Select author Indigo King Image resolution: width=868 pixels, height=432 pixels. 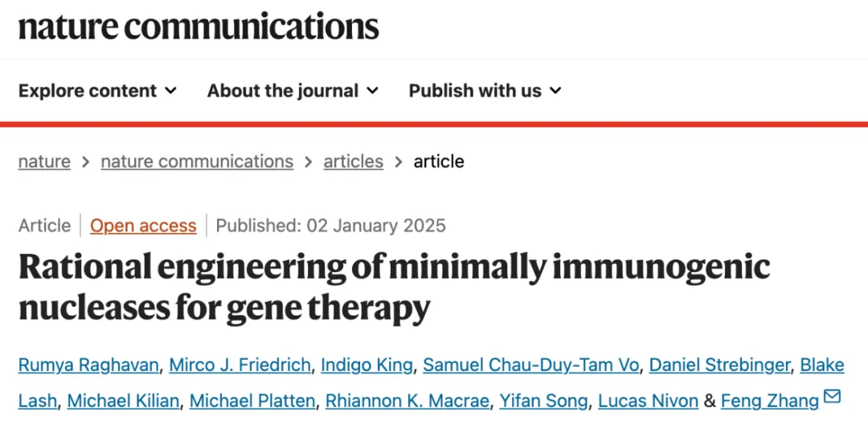click(x=366, y=365)
